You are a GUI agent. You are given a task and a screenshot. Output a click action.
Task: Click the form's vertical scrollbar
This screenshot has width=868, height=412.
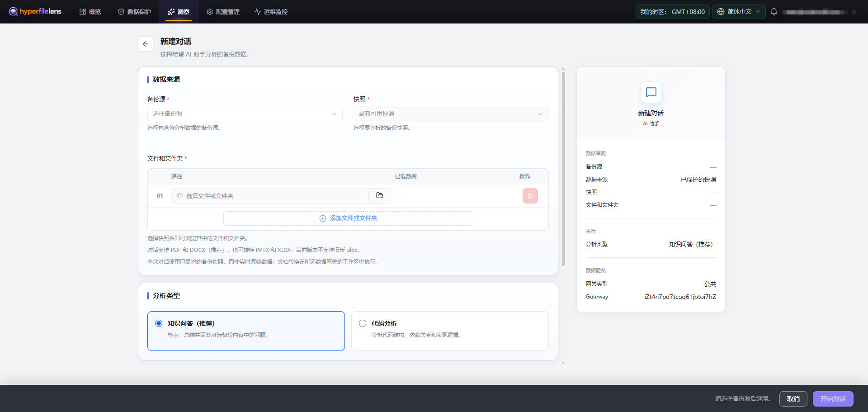click(563, 169)
